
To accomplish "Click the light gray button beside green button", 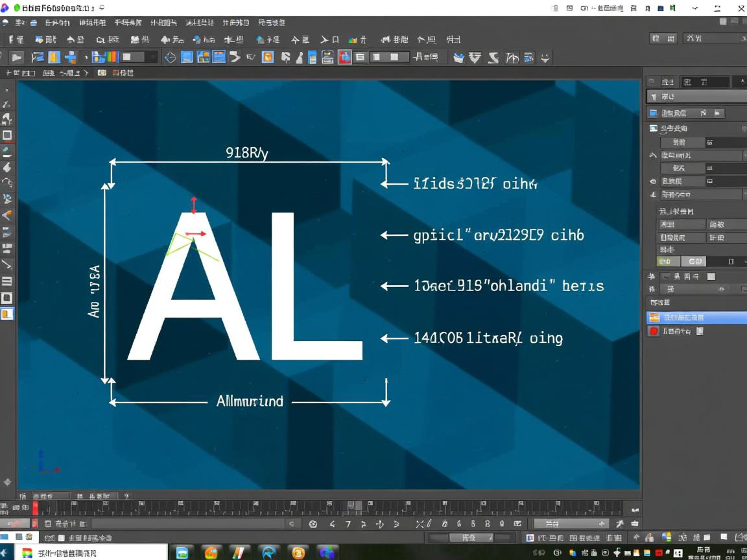I will 694,262.
